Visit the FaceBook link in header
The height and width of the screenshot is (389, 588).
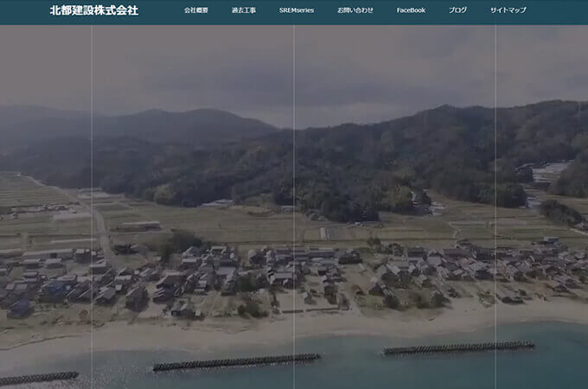pyautogui.click(x=411, y=10)
